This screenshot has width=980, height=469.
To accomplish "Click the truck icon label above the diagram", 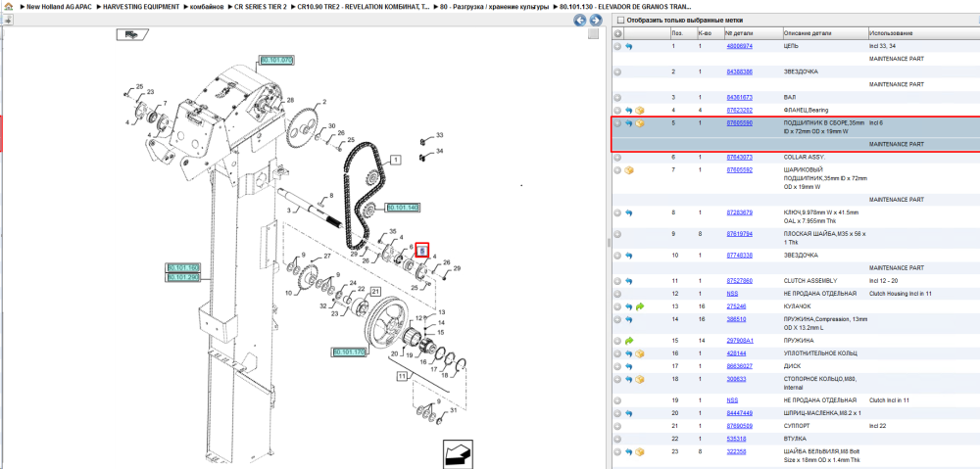I will 132,34.
